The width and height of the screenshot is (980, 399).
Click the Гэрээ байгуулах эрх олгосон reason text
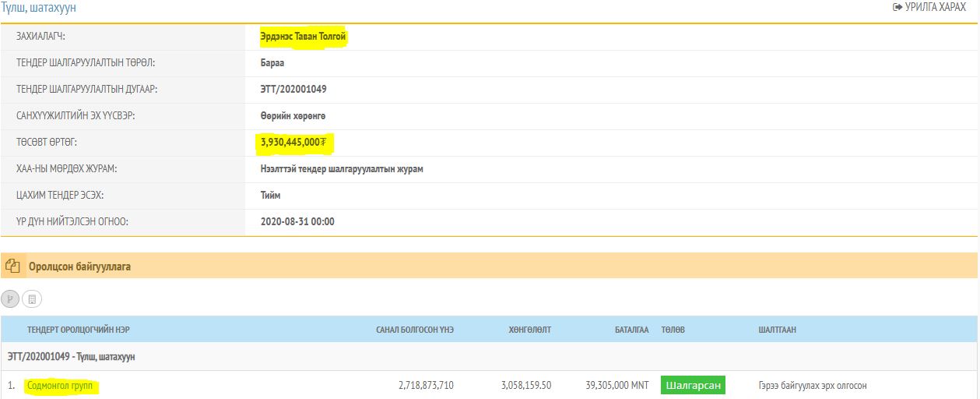click(x=812, y=386)
